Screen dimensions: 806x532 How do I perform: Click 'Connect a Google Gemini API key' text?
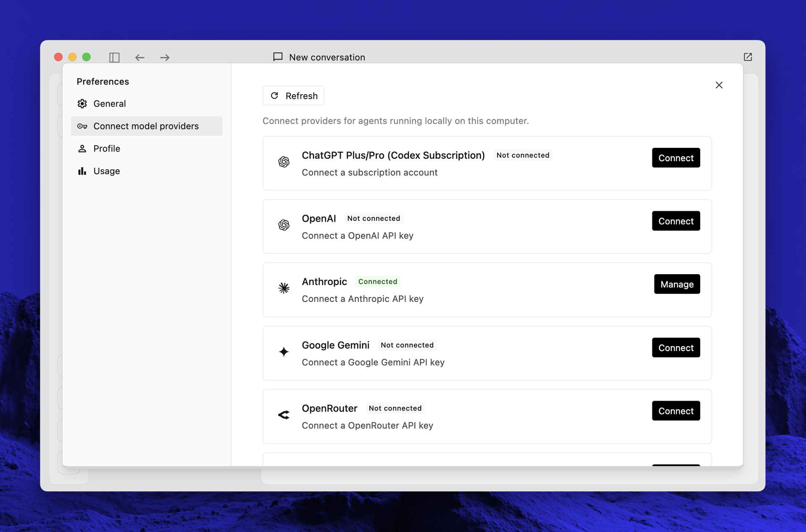(x=373, y=362)
